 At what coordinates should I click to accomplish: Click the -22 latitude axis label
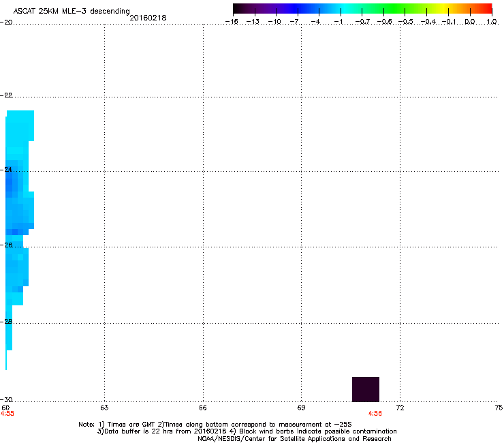coord(6,95)
